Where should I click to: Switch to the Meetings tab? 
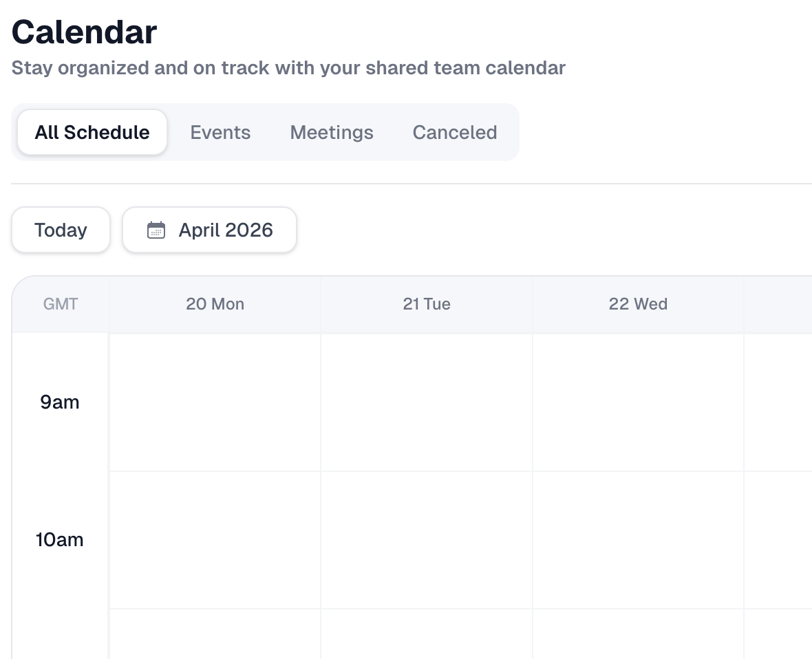[x=332, y=132]
